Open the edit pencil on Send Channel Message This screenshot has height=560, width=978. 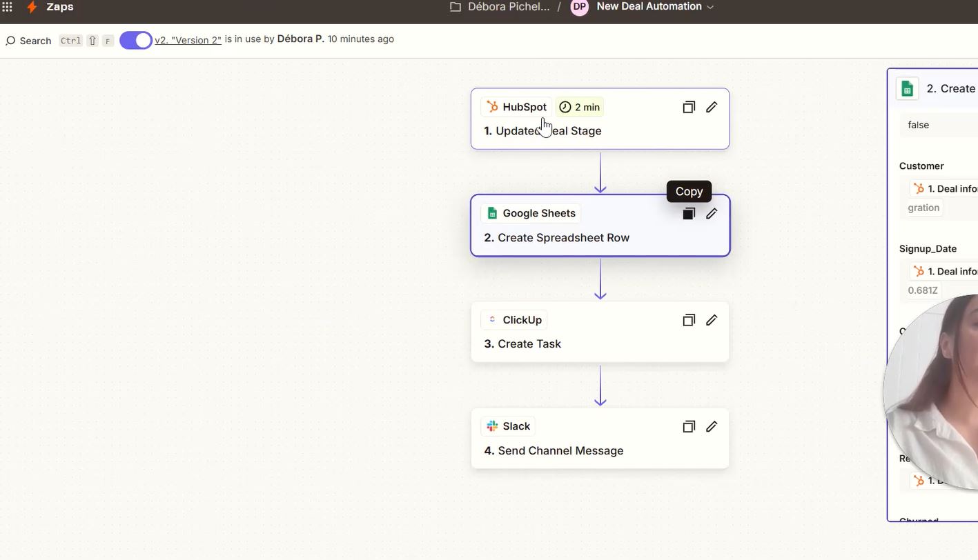coord(712,426)
